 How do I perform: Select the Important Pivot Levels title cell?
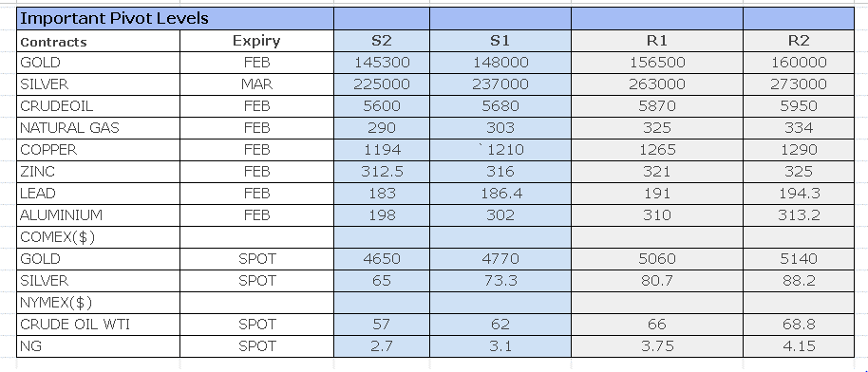175,19
